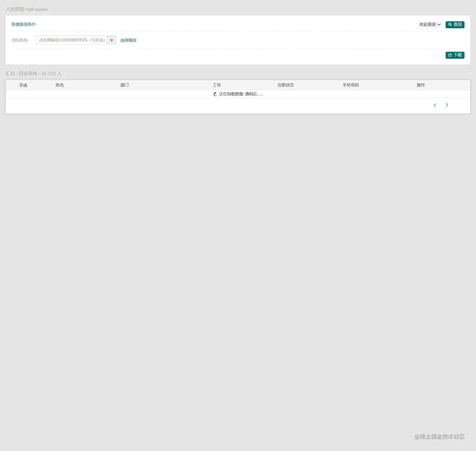Click the 组织机构 field label
Image resolution: width=476 pixels, height=451 pixels.
click(20, 40)
